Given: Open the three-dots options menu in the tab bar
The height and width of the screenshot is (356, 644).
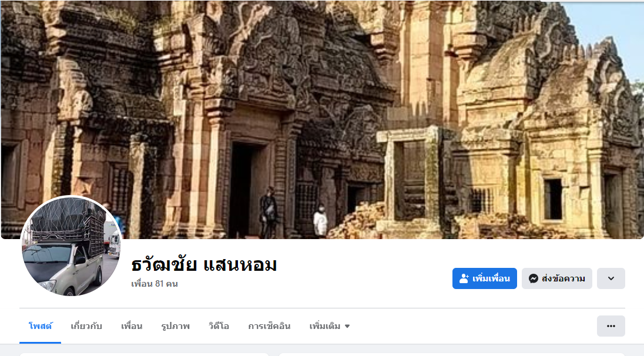Looking at the screenshot, I should coord(611,326).
